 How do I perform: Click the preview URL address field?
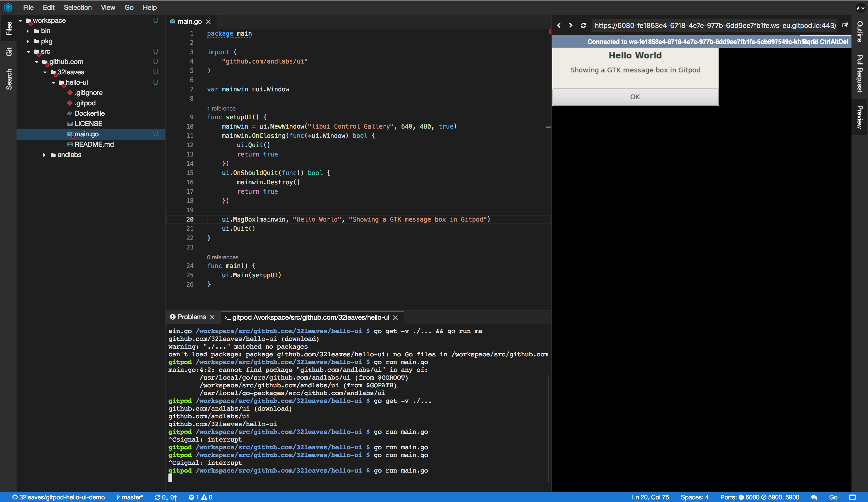(715, 25)
